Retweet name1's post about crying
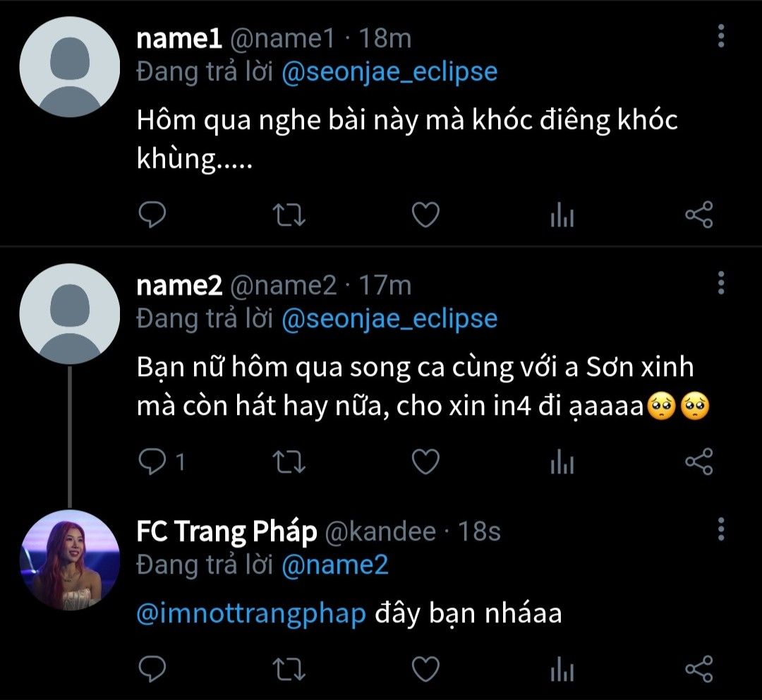This screenshot has height=700, width=762. pos(289,215)
